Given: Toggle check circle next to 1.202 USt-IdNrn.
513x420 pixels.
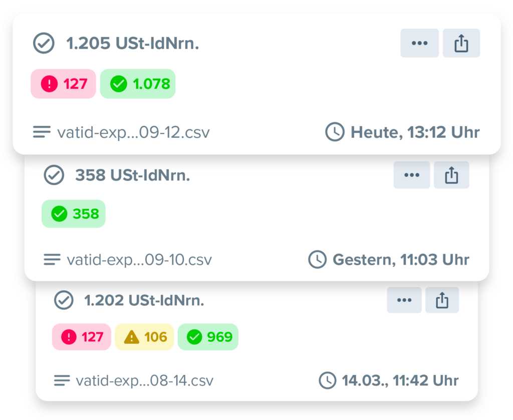Looking at the screenshot, I should click(64, 300).
